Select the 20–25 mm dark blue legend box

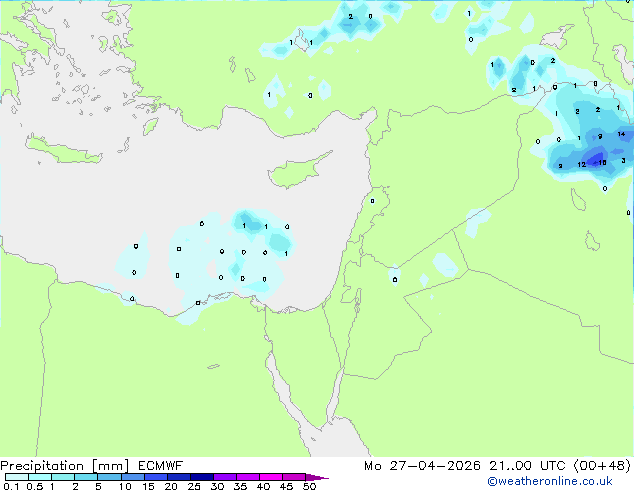click(179, 477)
